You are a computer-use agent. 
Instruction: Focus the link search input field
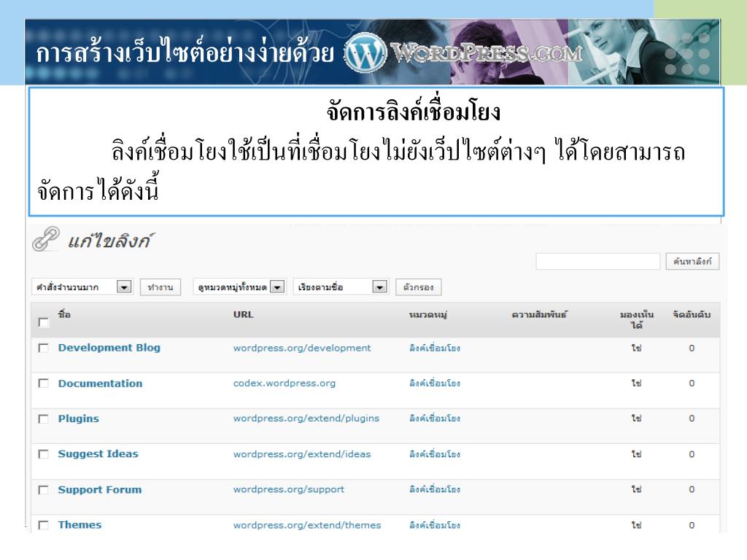[x=598, y=262]
